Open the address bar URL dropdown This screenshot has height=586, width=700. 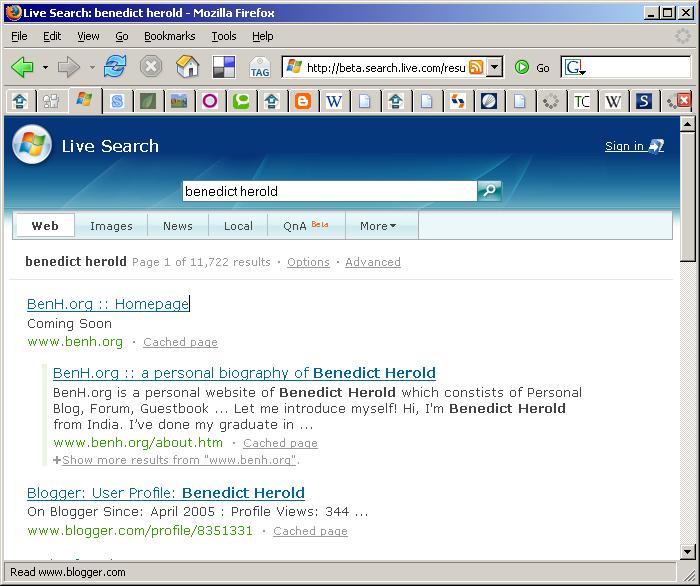pos(495,67)
